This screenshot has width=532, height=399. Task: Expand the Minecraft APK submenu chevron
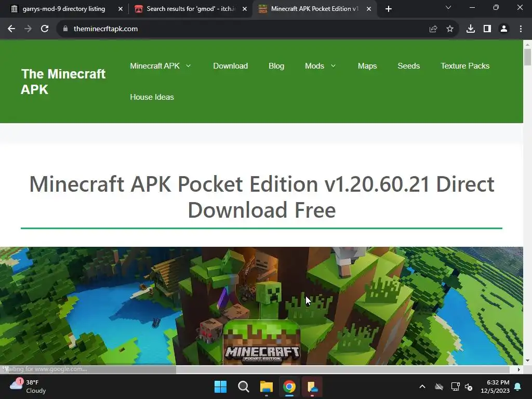tap(188, 66)
